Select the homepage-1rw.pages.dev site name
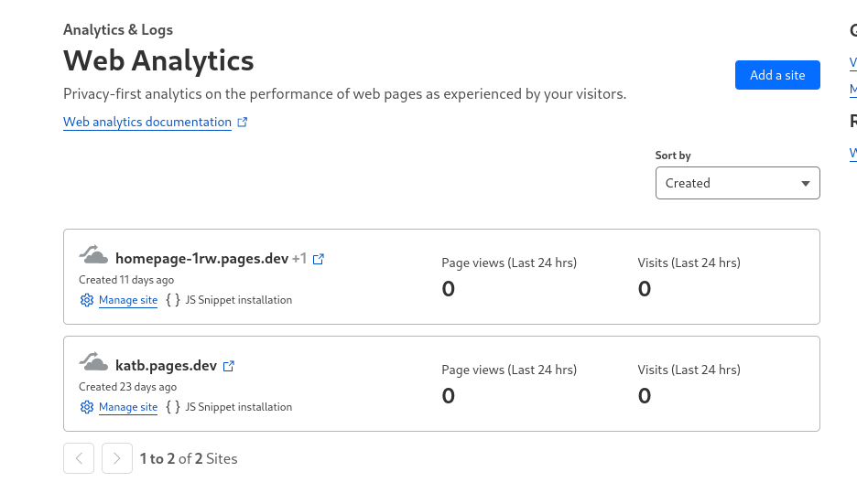 [201, 259]
